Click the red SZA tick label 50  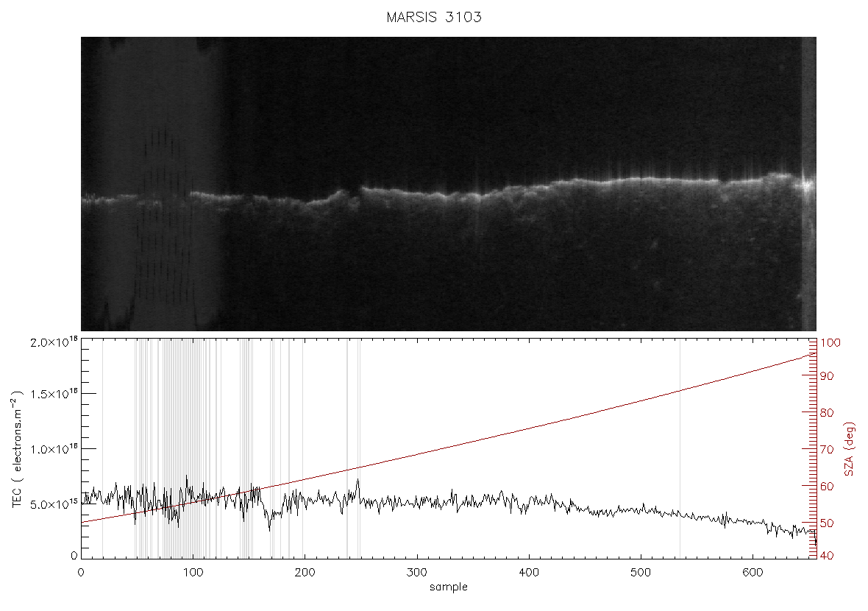click(827, 523)
